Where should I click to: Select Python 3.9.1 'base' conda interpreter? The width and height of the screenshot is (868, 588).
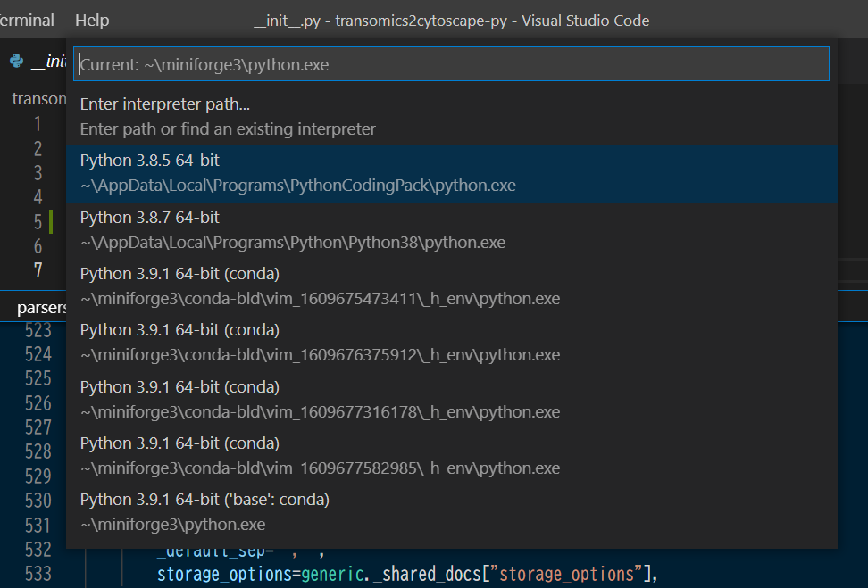451,512
